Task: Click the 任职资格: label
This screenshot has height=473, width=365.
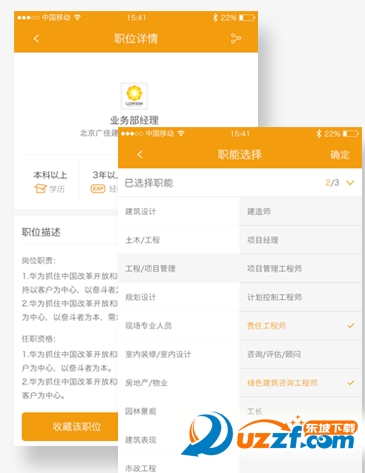Action: click(39, 339)
